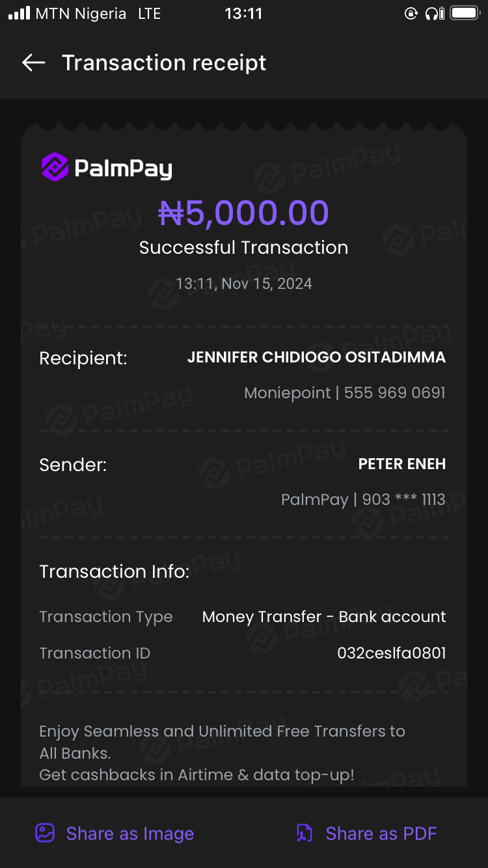The height and width of the screenshot is (868, 488).
Task: Tap the masked PalmPay sender account number
Action: 363,500
